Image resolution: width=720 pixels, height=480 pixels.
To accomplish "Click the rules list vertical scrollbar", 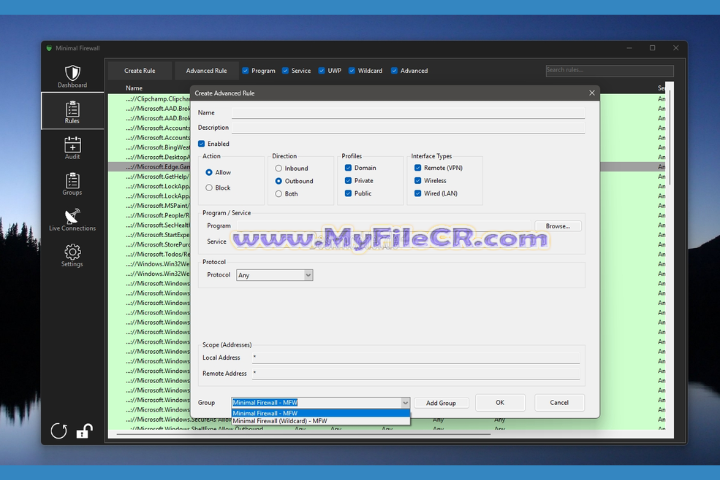I will click(670, 138).
